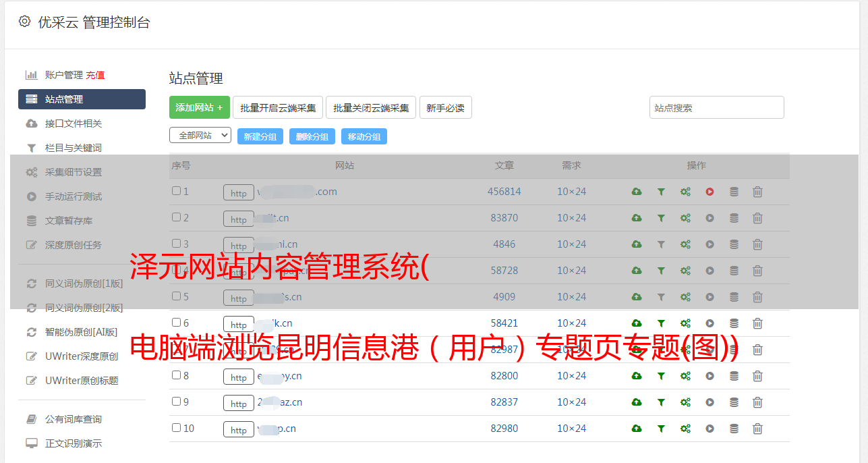This screenshot has width=868, height=463.
Task: Click red play icon in row 1
Action: pyautogui.click(x=710, y=192)
